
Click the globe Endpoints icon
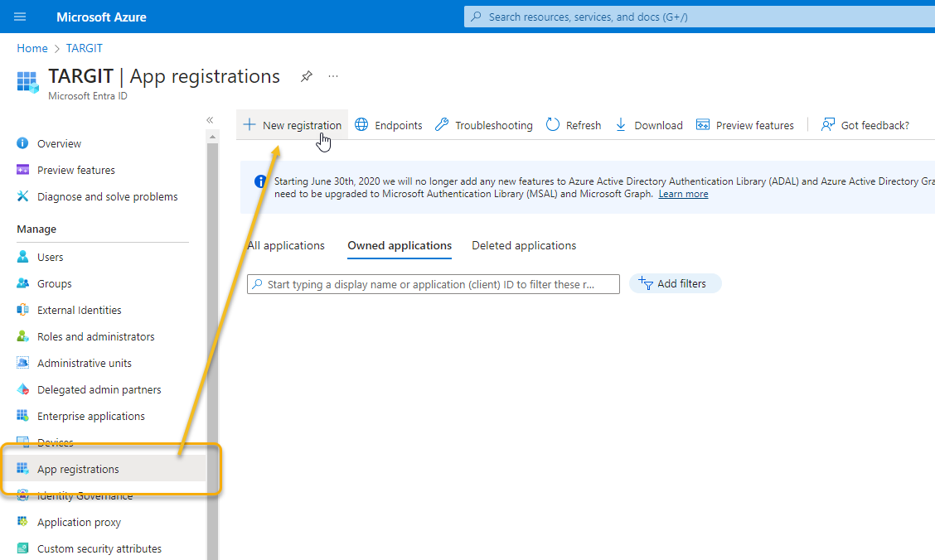[361, 124]
